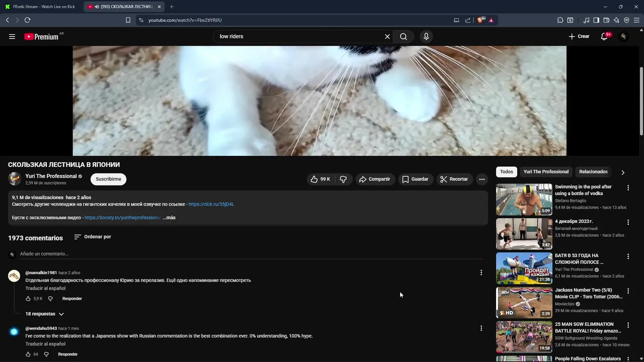Dislike the video
Viewport: 644px width, 362px height.
(343, 179)
